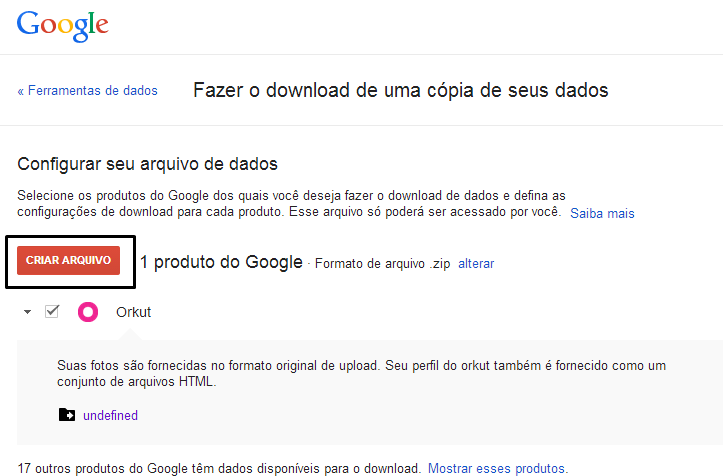Open the purple undefined link
The width and height of the screenshot is (723, 476).
(110, 415)
